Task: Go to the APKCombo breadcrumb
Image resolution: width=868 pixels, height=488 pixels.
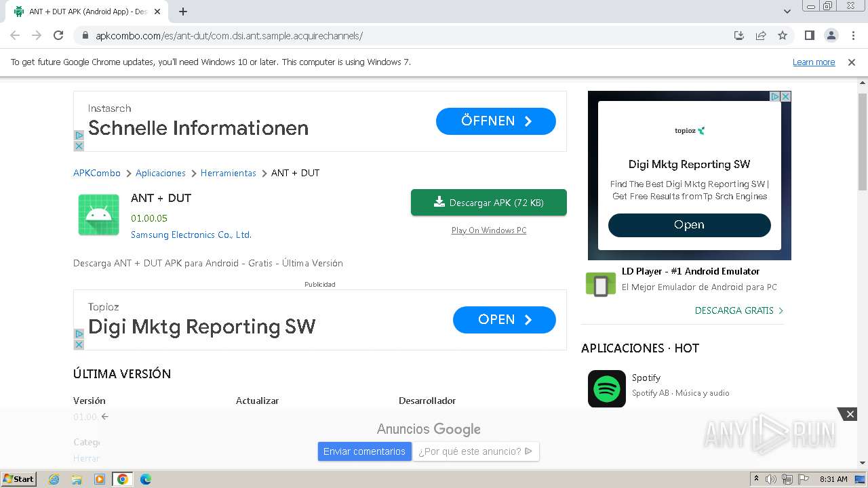Action: pyautogui.click(x=97, y=173)
